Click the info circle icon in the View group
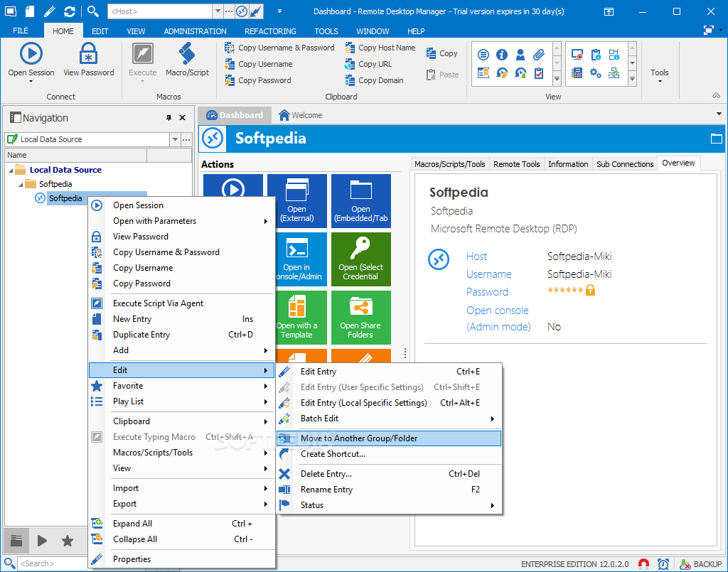The image size is (728, 572). (502, 55)
